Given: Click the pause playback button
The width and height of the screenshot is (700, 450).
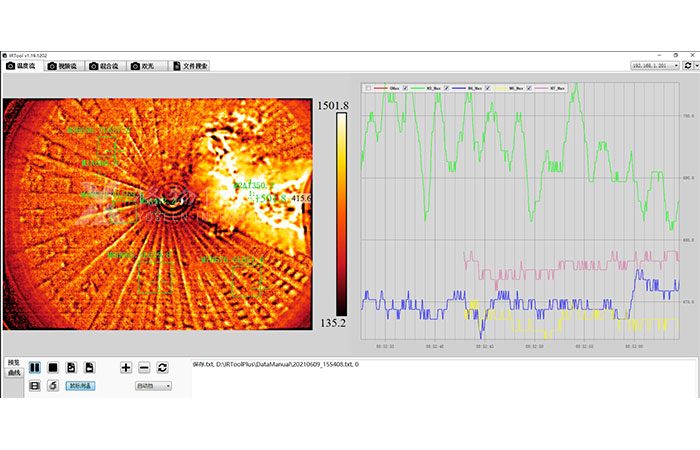Looking at the screenshot, I should pyautogui.click(x=35, y=367).
